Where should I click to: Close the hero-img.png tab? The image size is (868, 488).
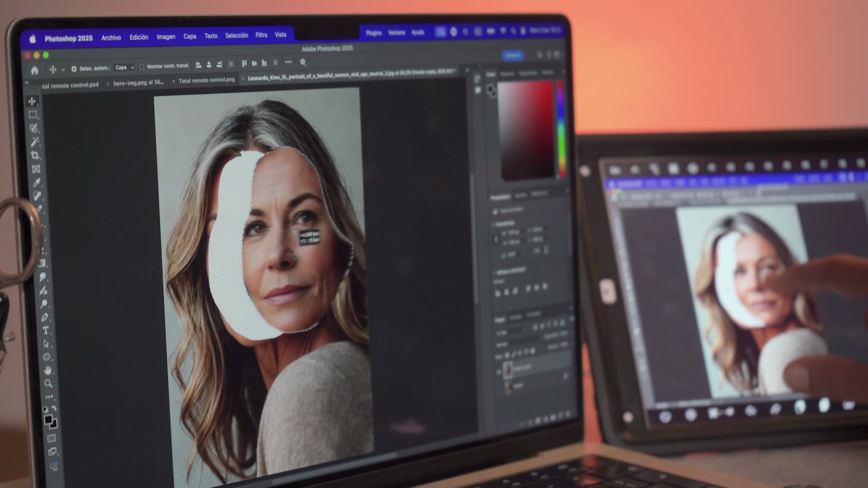pos(108,84)
